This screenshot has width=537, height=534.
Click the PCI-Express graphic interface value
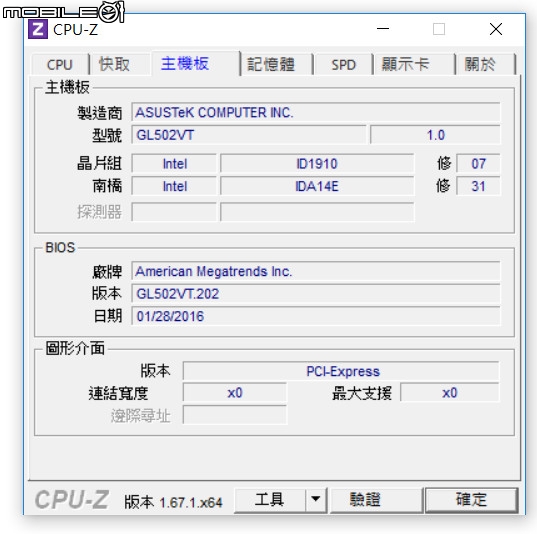[x=341, y=371]
